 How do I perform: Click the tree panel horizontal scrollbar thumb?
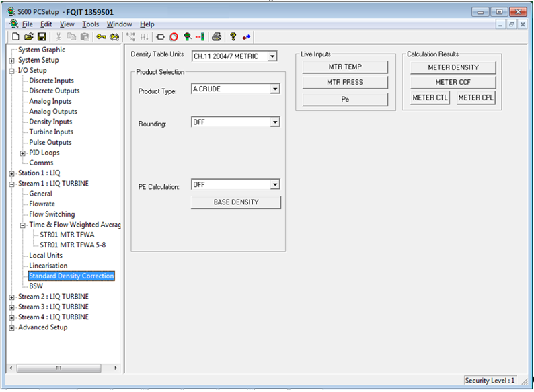pos(59,368)
